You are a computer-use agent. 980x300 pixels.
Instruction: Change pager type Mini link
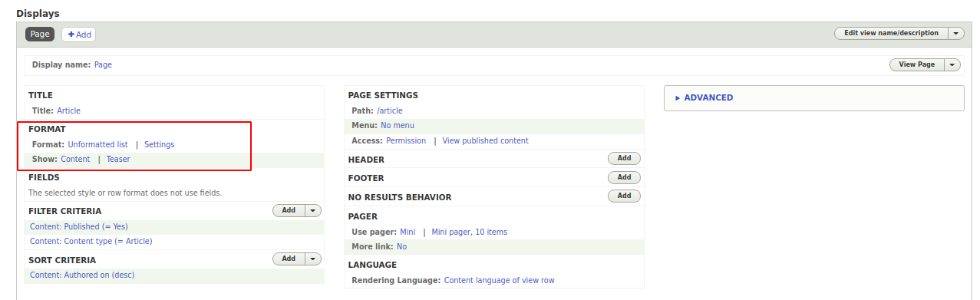pyautogui.click(x=408, y=232)
